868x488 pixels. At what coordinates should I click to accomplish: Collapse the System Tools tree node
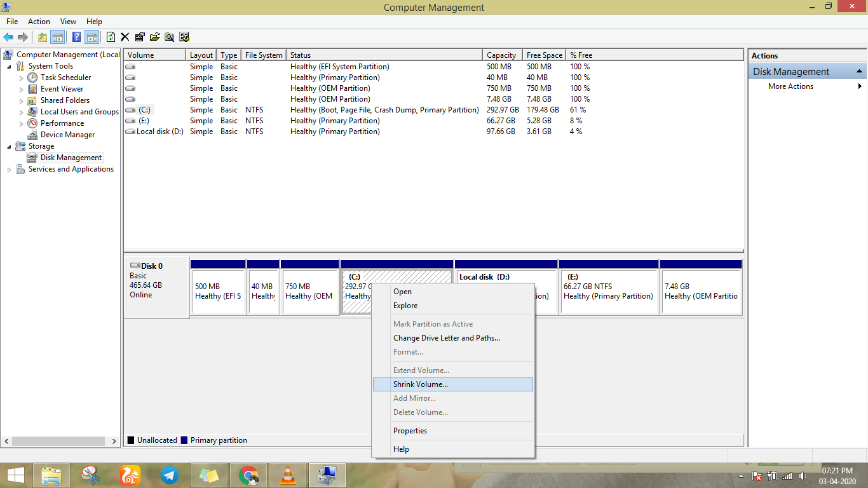click(x=9, y=67)
